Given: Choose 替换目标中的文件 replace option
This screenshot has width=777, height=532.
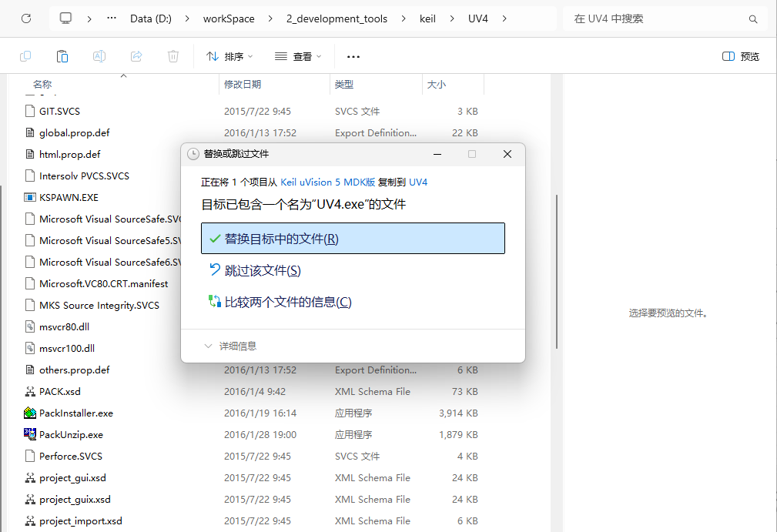Looking at the screenshot, I should click(352, 239).
